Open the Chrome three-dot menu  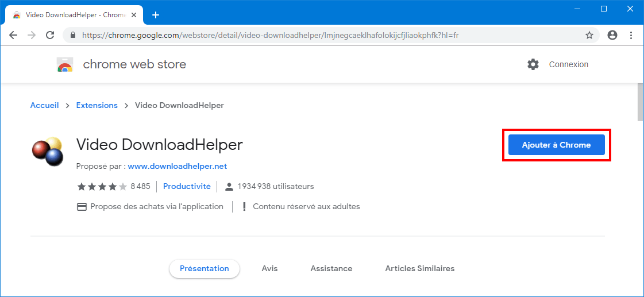[x=631, y=35]
